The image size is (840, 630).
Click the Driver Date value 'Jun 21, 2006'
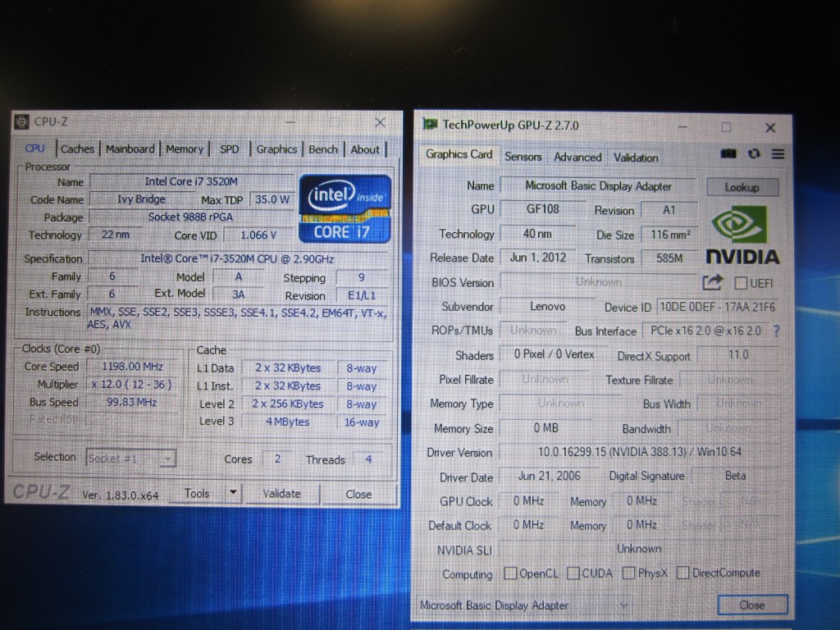click(549, 476)
